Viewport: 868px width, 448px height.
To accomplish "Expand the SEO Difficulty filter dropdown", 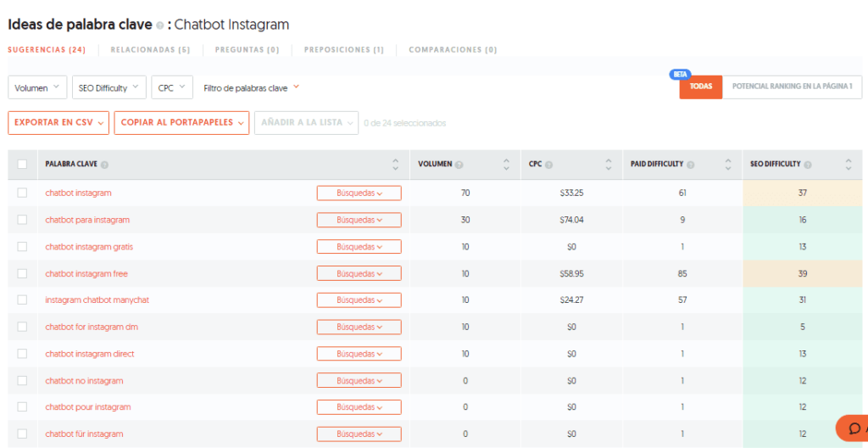I will tap(109, 87).
